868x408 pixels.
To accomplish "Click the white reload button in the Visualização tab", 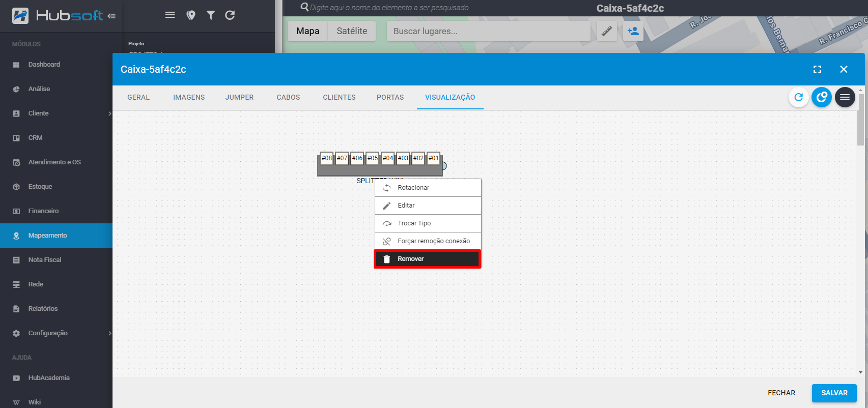I will coord(798,97).
